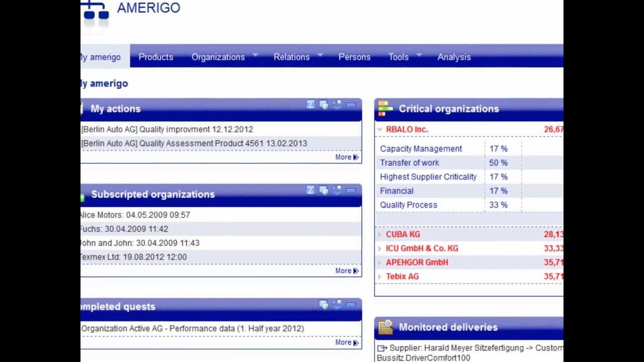Viewport: 644px width, 362px height.
Task: Collapse the RBALO Inc. organization details
Action: [x=380, y=130]
